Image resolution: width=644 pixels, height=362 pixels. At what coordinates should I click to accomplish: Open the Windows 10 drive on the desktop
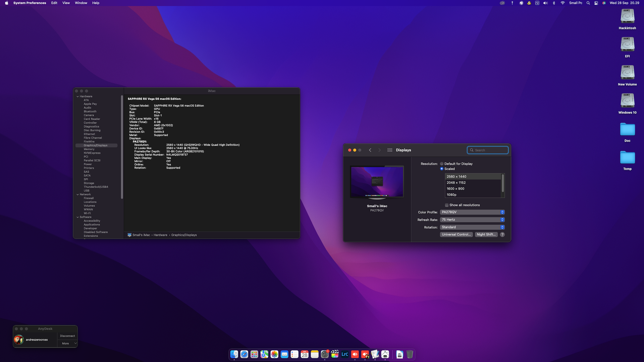point(627,104)
